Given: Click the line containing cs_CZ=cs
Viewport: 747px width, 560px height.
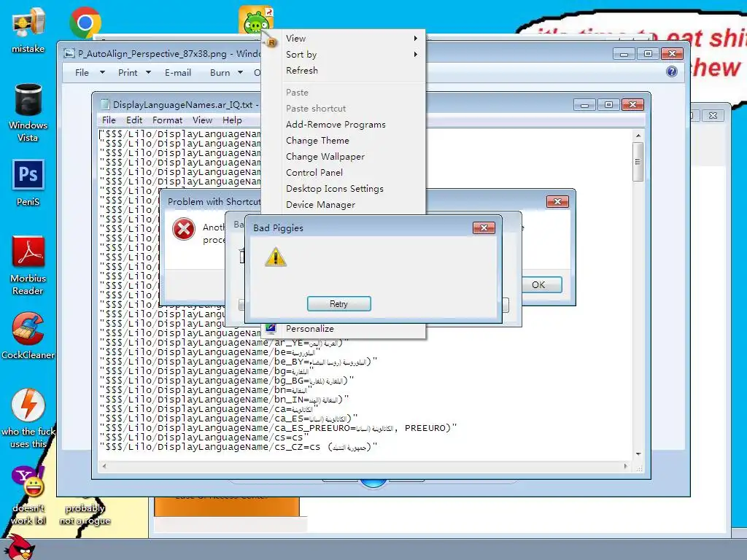Looking at the screenshot, I should (x=239, y=447).
